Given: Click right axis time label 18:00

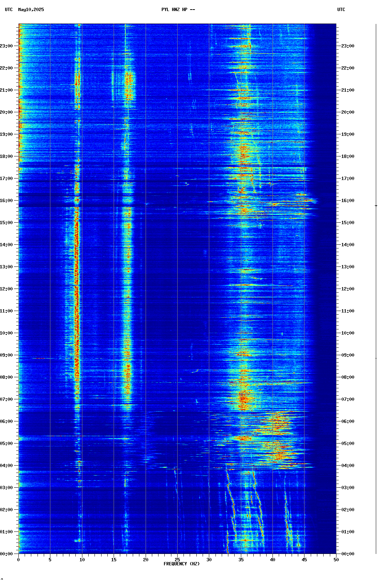Looking at the screenshot, I should [x=348, y=156].
